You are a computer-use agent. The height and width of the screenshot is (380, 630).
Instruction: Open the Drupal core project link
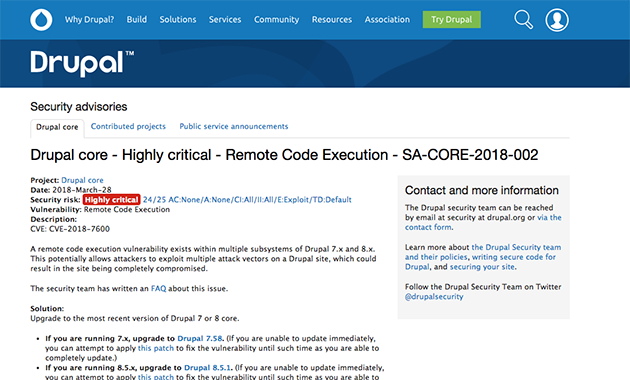[82, 180]
